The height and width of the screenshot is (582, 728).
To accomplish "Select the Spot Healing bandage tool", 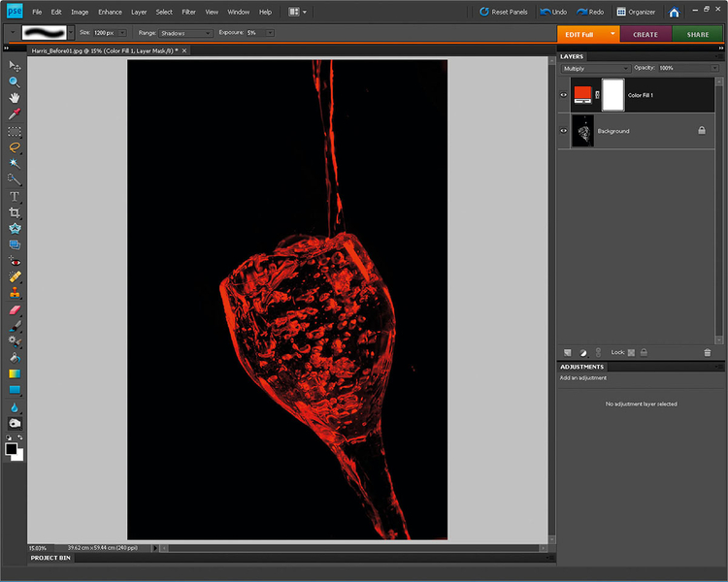I will [x=15, y=277].
